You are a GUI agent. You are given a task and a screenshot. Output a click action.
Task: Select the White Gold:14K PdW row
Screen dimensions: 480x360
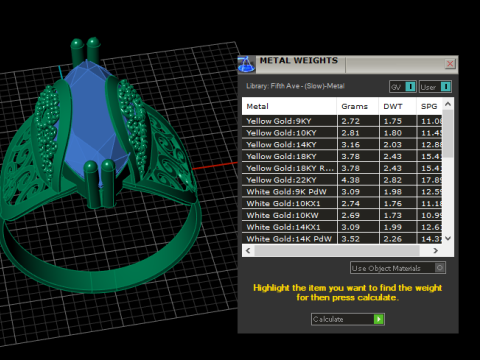click(342, 239)
